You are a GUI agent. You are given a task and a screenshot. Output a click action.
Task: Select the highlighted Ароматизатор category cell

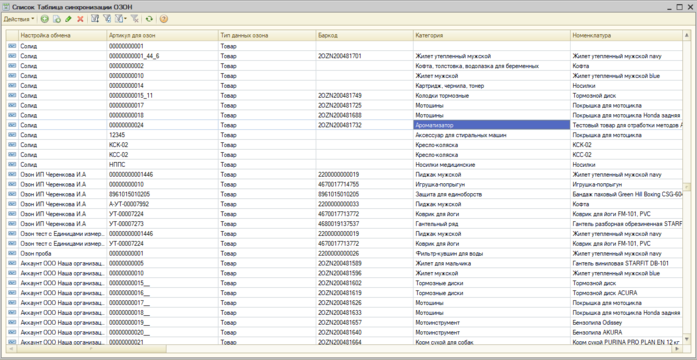coord(492,125)
